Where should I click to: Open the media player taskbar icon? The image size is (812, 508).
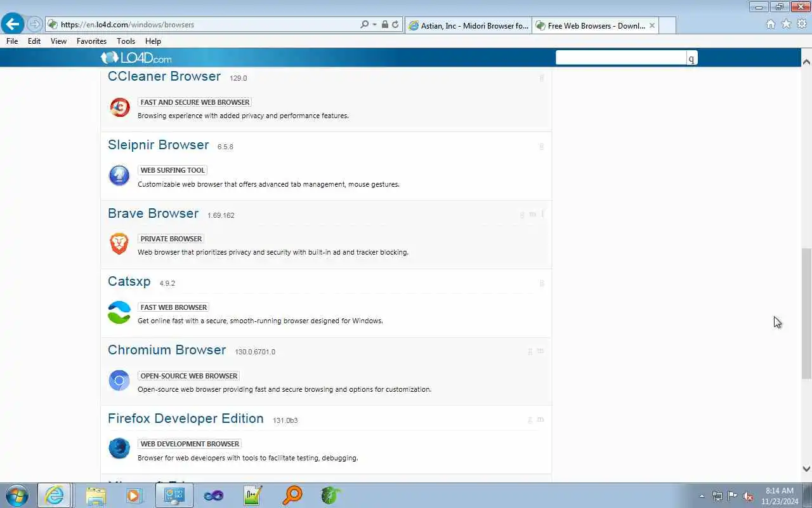tap(134, 495)
